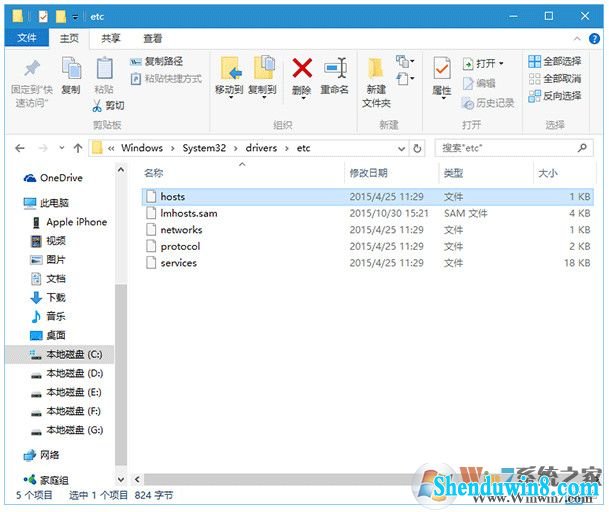Screen dimensions: 609x512
Task: Select the hosts file
Action: pos(367,197)
